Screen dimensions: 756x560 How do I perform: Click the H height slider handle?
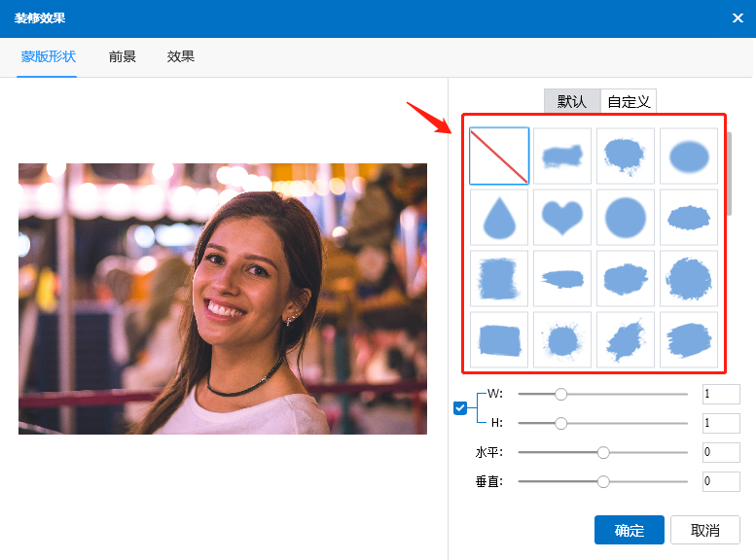tap(560, 423)
